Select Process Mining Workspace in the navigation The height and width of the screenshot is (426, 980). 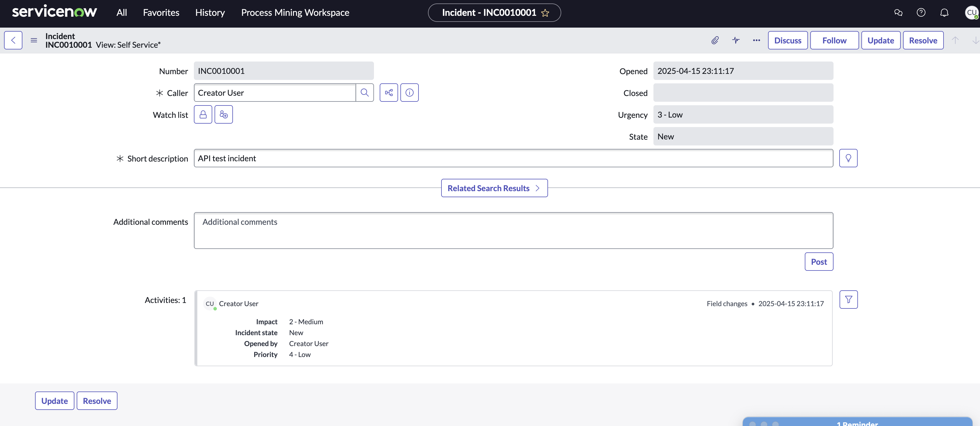tap(295, 12)
